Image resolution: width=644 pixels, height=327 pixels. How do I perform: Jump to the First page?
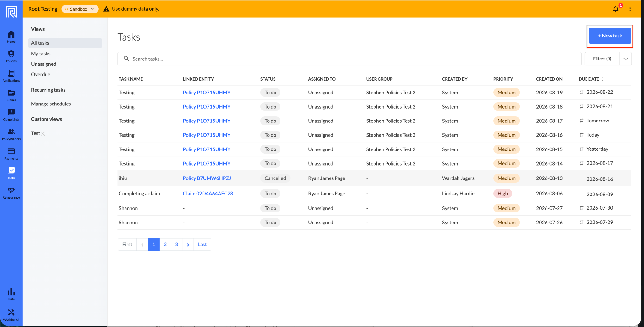pos(127,245)
